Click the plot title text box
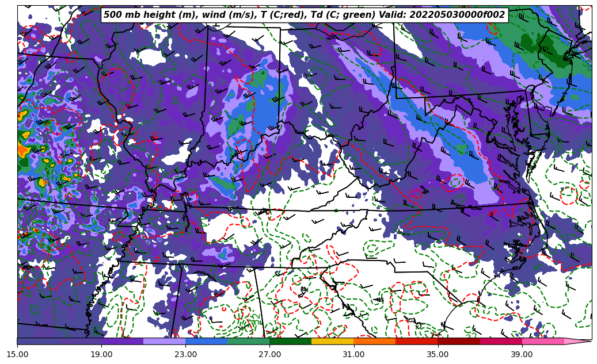 [304, 15]
